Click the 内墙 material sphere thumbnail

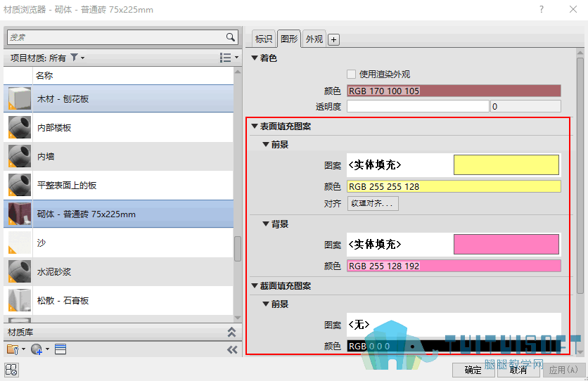20,156
